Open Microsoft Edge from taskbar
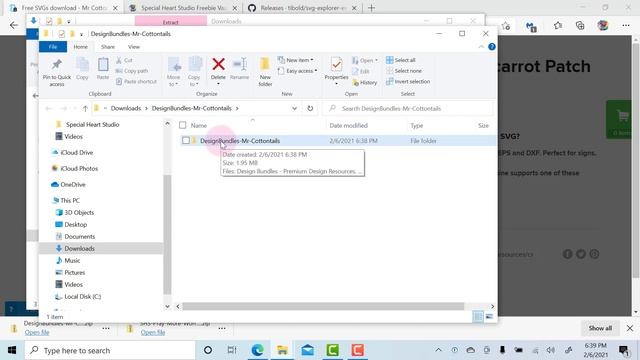This screenshot has width=640, height=360. [x=258, y=350]
